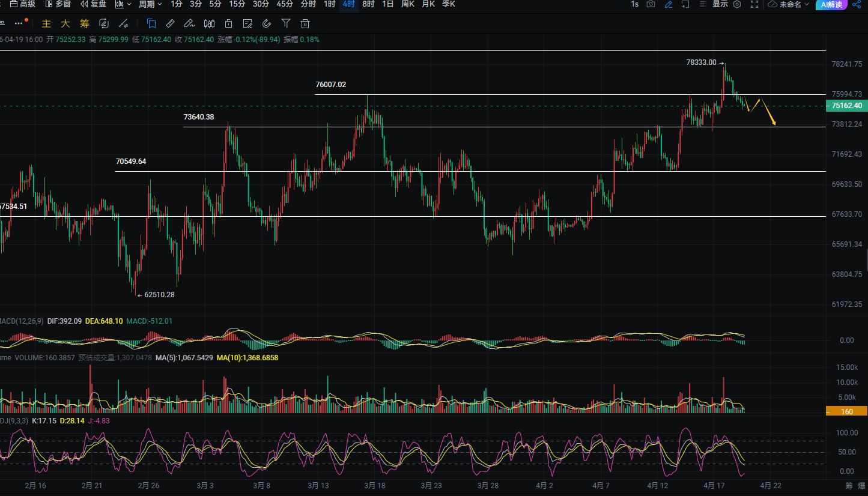
Task: Switch to the 1日 daily timeframe
Action: click(x=388, y=4)
